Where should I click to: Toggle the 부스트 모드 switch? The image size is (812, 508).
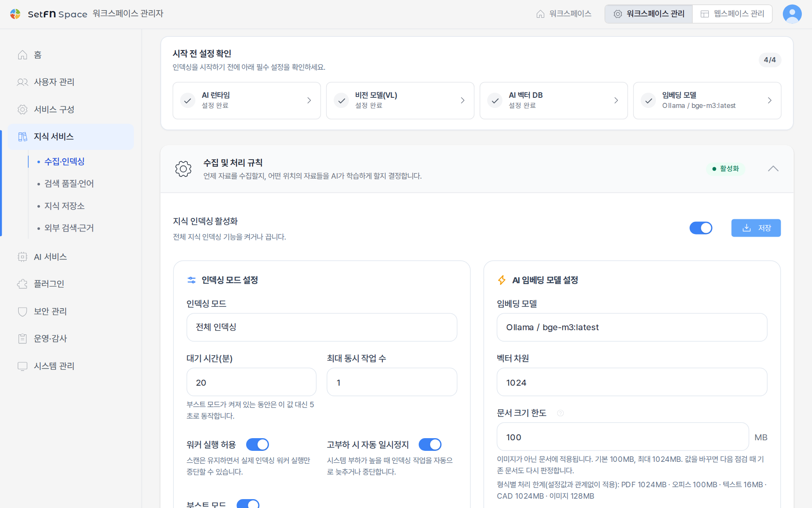click(248, 504)
